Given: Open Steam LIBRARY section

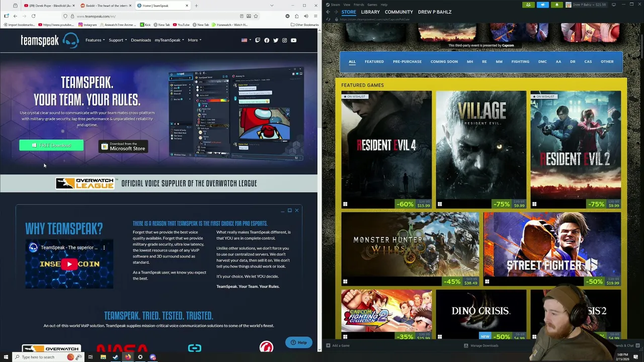Looking at the screenshot, I should 370,12.
